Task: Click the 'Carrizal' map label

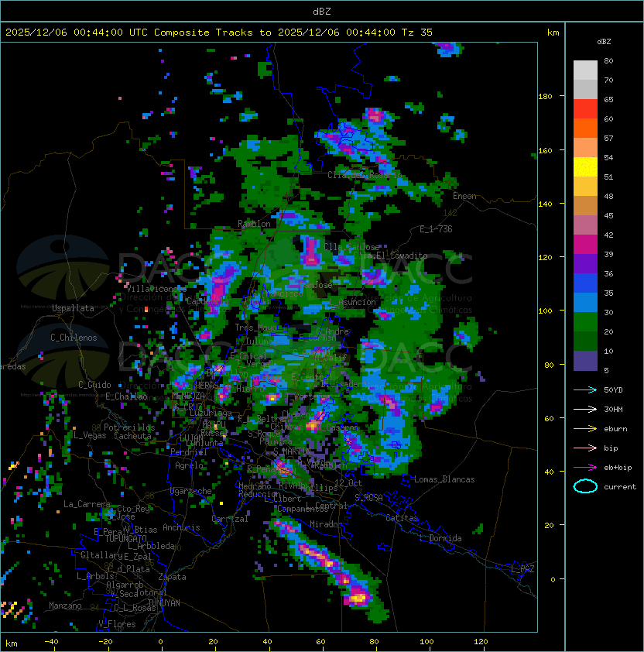Action: [230, 519]
